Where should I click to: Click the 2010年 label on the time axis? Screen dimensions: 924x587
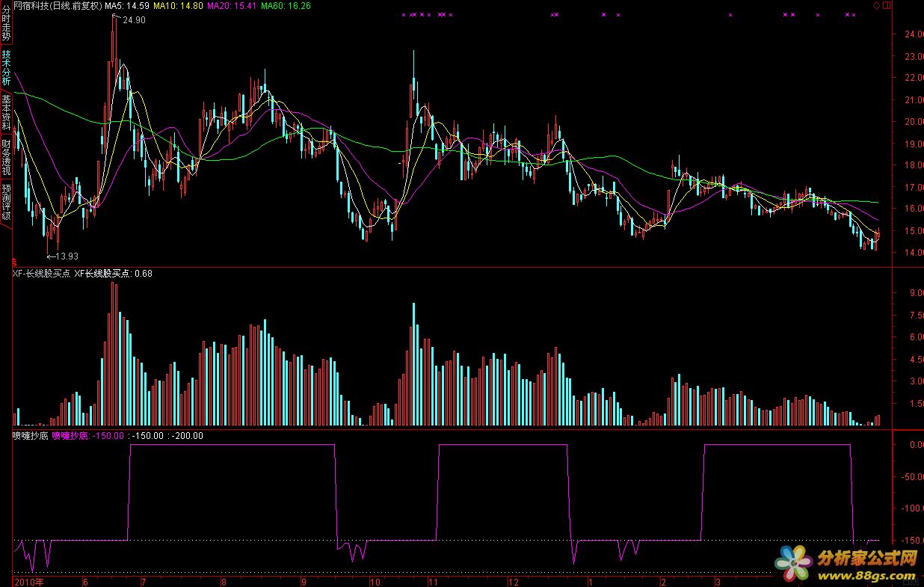30,581
